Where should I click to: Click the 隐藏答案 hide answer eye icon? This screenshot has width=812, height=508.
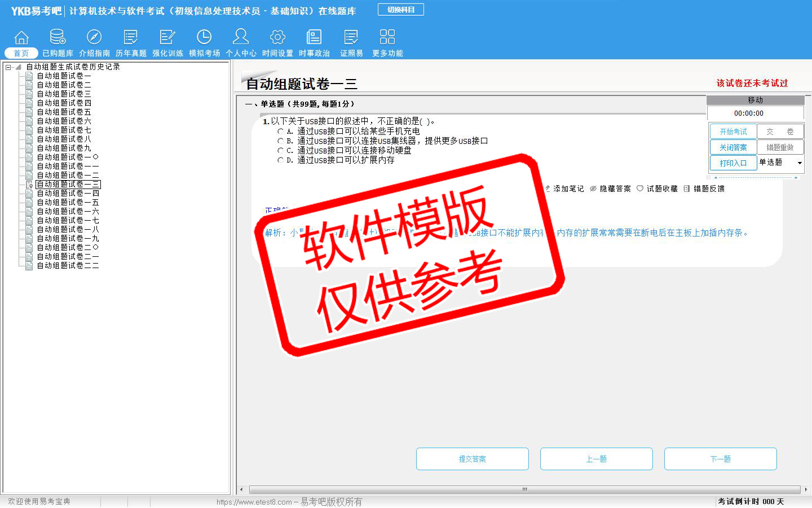click(593, 189)
